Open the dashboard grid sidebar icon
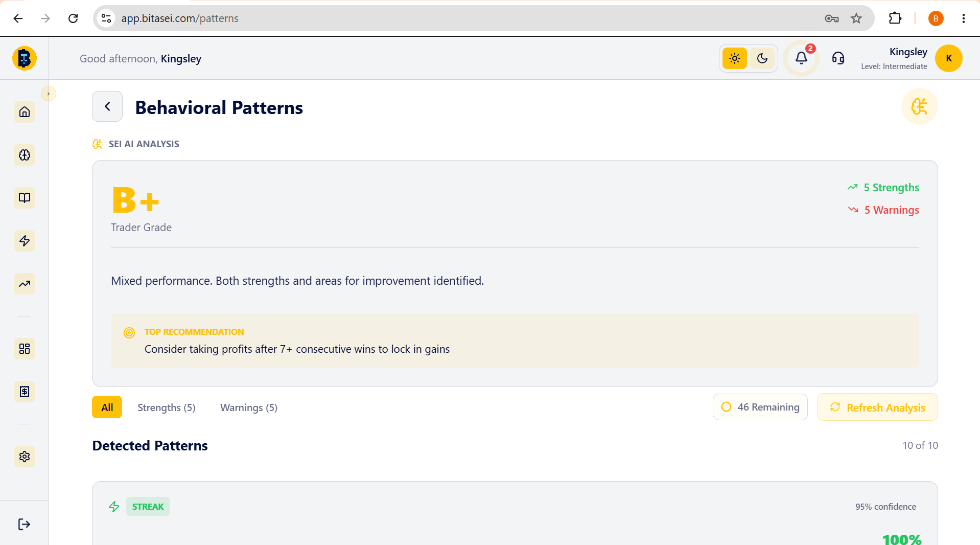Image resolution: width=980 pixels, height=545 pixels. (25, 349)
